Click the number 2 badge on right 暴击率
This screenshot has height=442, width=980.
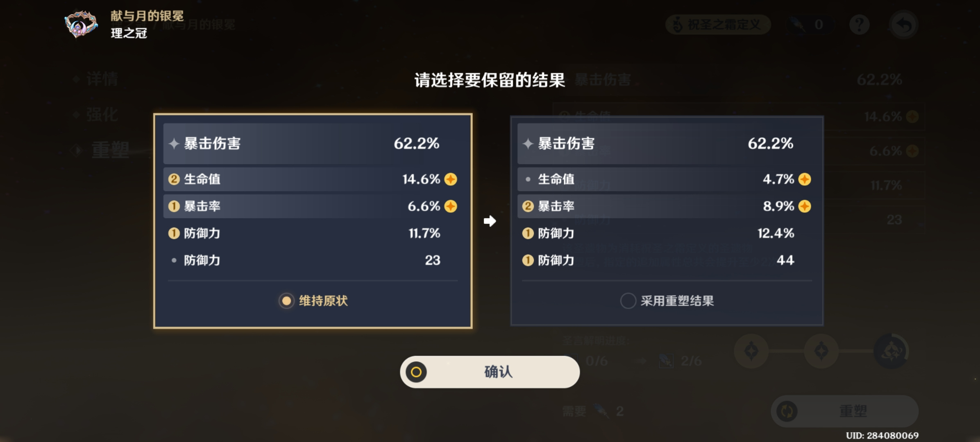click(x=528, y=206)
